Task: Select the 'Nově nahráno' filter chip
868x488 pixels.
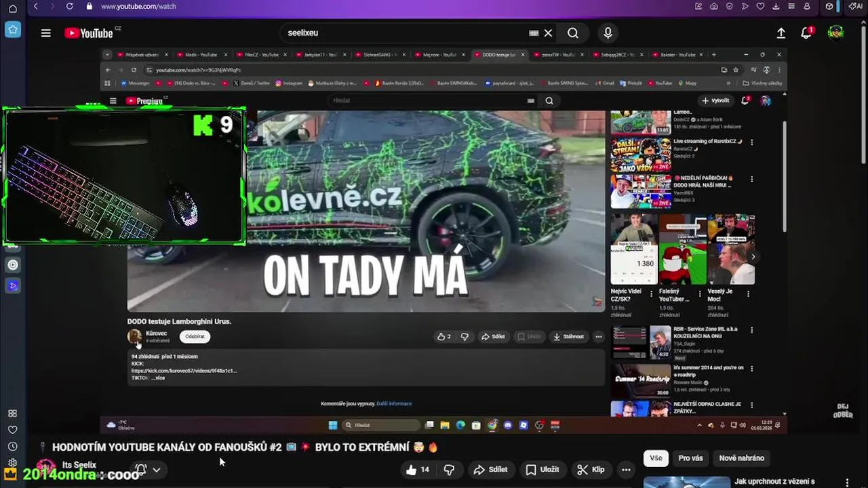Action: (741, 458)
